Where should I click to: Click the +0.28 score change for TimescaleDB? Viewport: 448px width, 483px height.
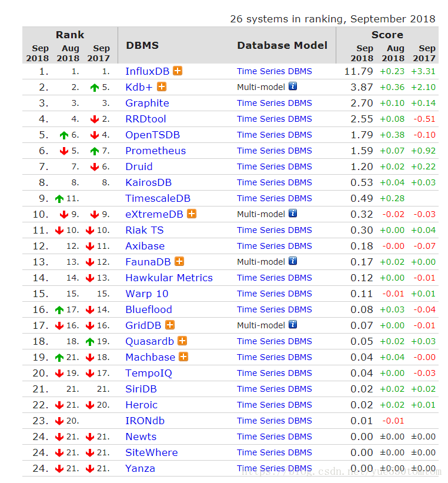coord(392,198)
